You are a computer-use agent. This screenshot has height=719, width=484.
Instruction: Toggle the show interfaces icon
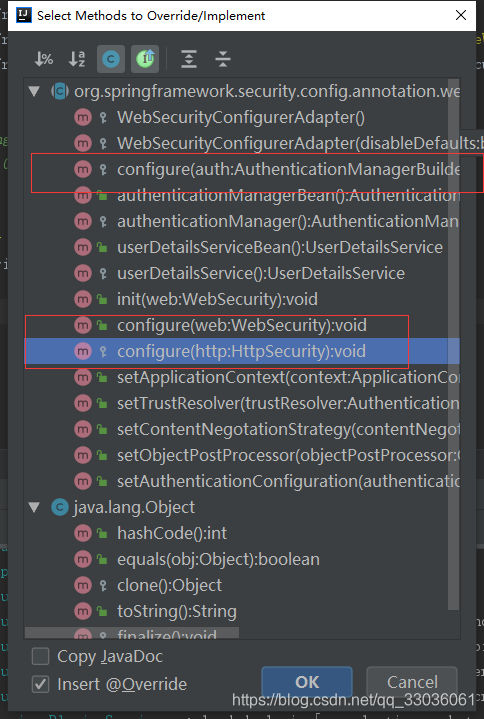tap(145, 59)
